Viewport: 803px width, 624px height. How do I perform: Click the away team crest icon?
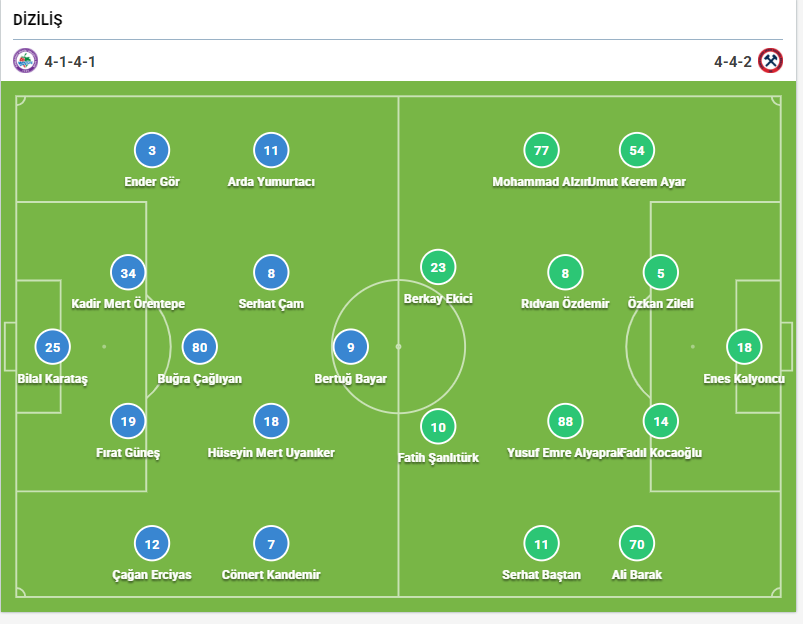770,61
